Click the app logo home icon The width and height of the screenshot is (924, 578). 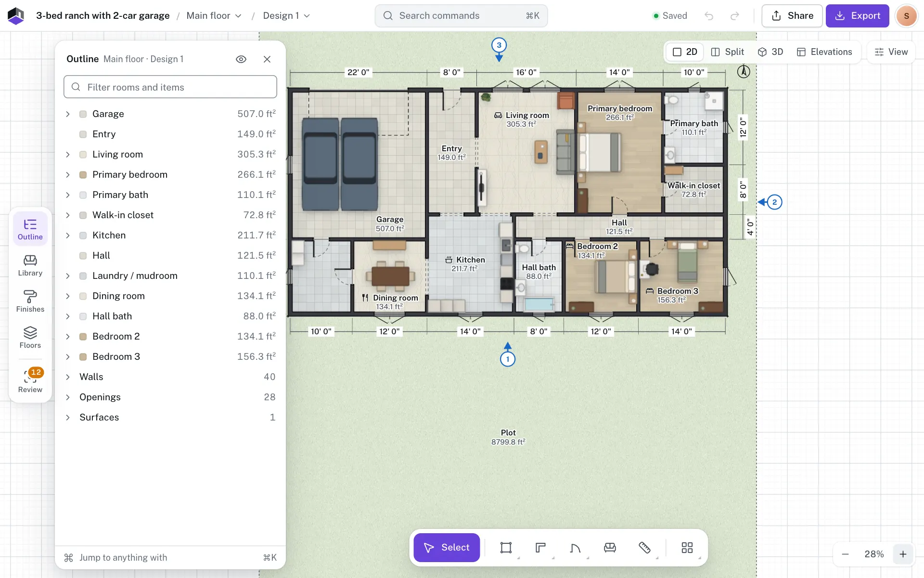point(16,16)
